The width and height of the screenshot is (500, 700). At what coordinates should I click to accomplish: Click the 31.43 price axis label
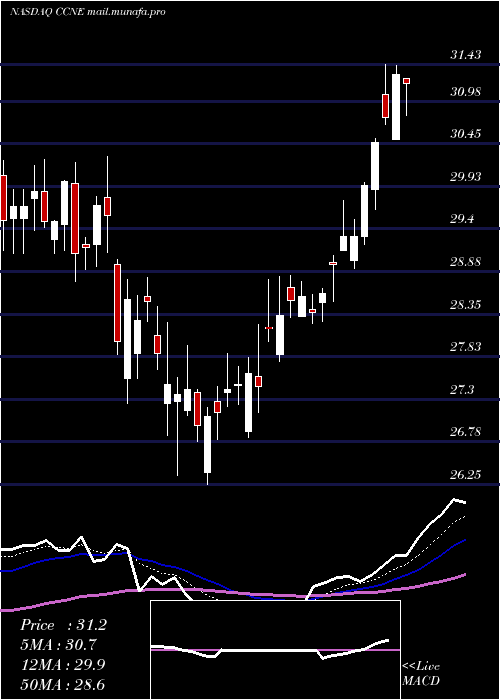pos(466,55)
